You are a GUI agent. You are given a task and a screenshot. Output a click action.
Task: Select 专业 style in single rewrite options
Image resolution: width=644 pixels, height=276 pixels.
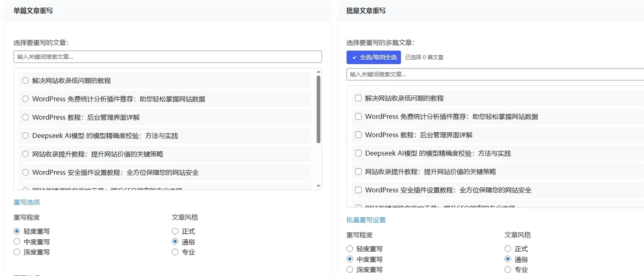pyautogui.click(x=175, y=252)
